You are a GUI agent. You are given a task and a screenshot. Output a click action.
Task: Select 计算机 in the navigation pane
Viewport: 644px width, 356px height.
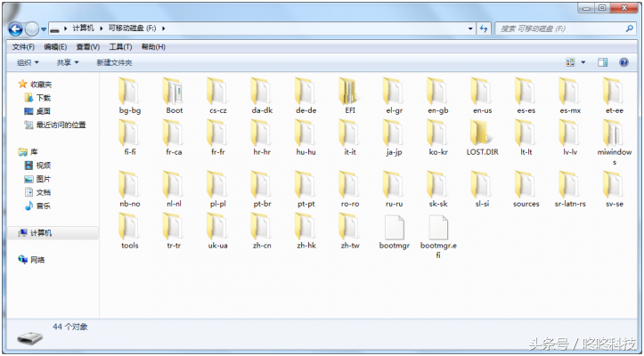pyautogui.click(x=53, y=233)
